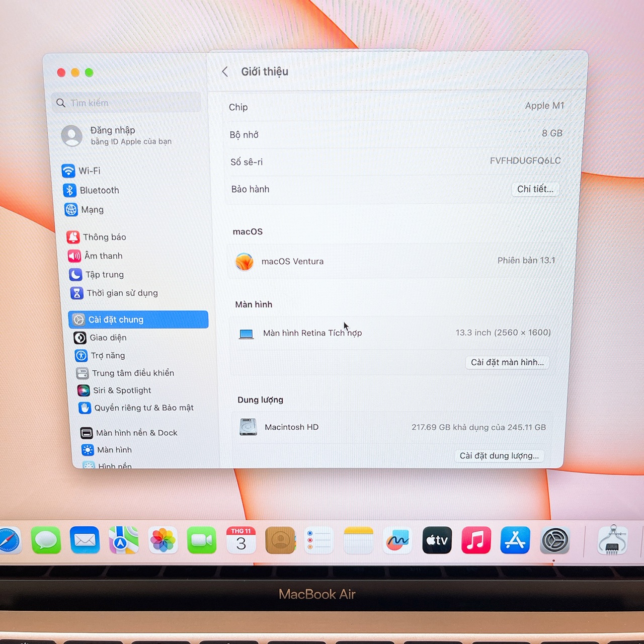Open Giao diện appearance settings

(108, 338)
